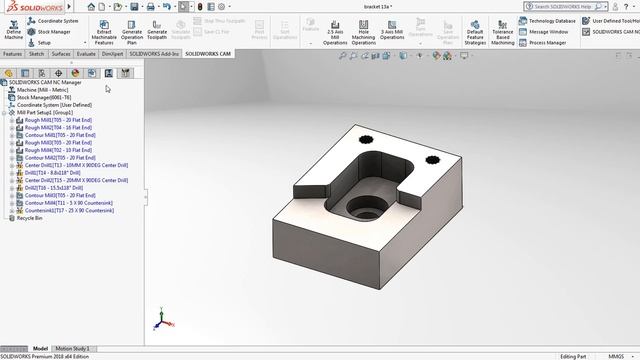This screenshot has width=640, height=360.
Task: Click the Apply Scene icon
Action: [447, 56]
